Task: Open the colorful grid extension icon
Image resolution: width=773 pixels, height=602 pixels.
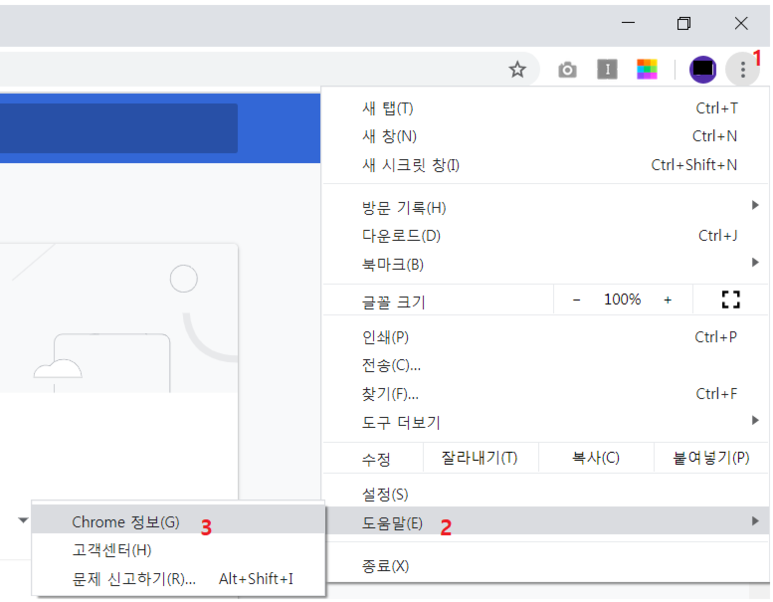Action: pyautogui.click(x=647, y=69)
